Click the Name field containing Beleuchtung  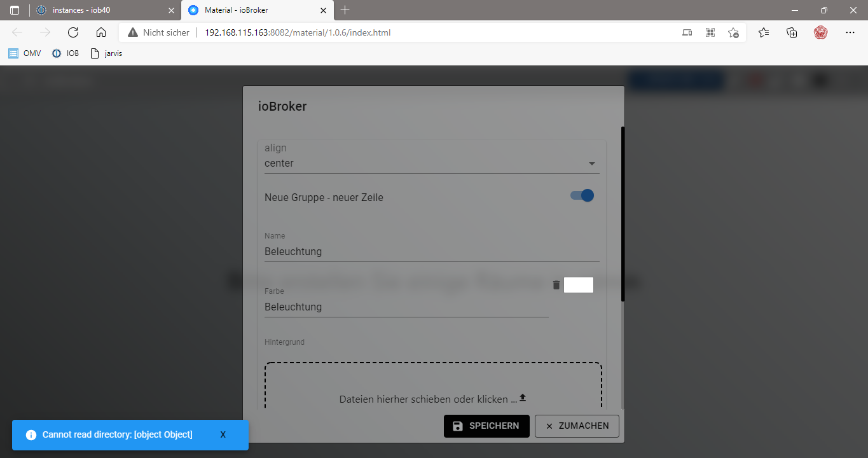point(432,252)
